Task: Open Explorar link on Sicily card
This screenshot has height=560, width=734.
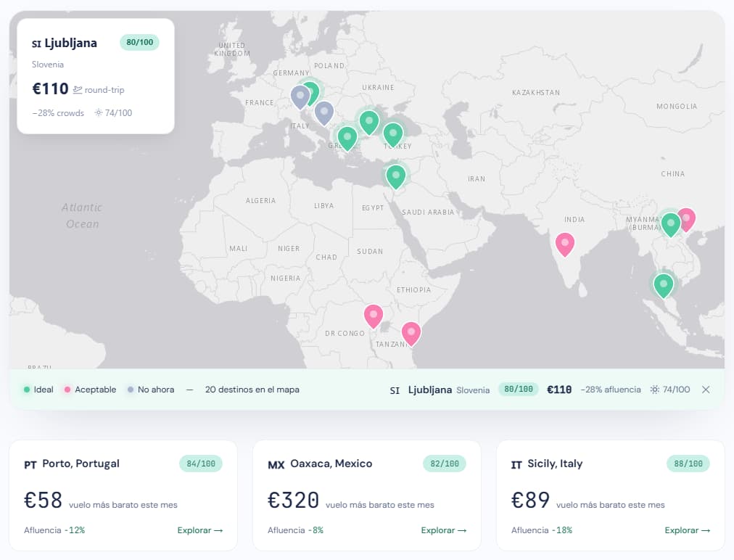Action: pos(687,530)
